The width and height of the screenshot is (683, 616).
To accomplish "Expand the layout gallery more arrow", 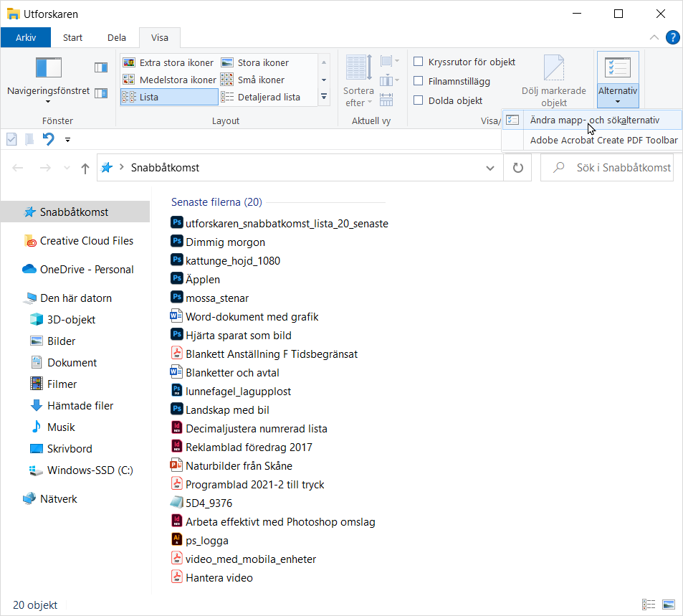I will 324,97.
